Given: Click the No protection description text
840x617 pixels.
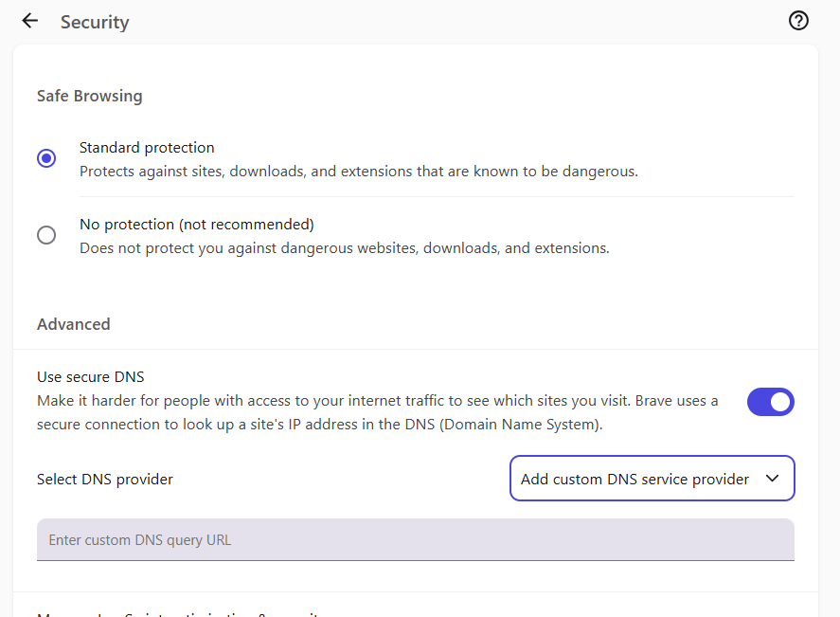Looking at the screenshot, I should coord(344,247).
